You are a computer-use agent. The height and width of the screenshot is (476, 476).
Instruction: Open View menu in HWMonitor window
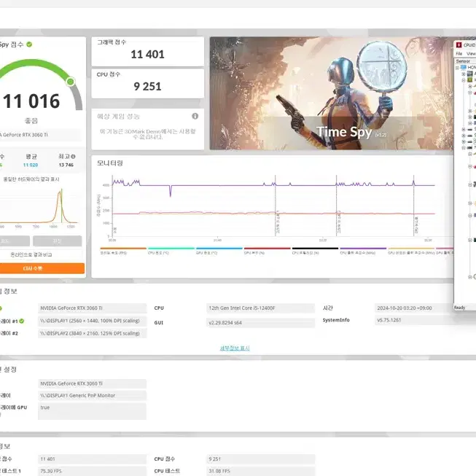click(x=471, y=54)
